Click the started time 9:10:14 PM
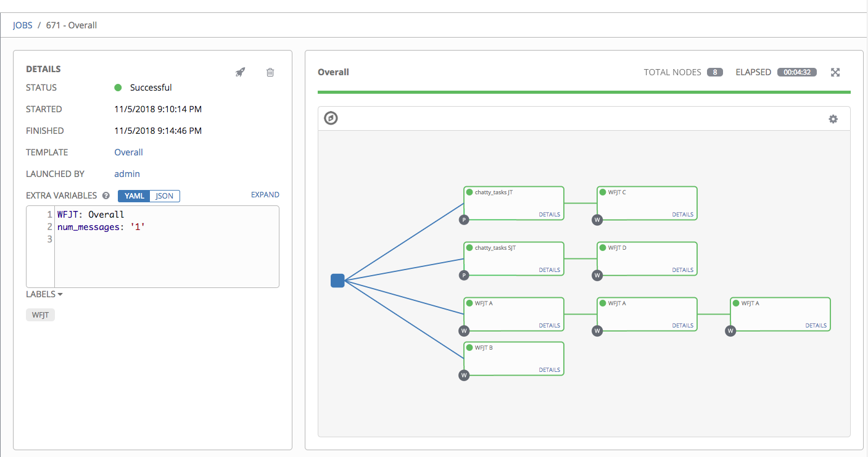 point(158,109)
